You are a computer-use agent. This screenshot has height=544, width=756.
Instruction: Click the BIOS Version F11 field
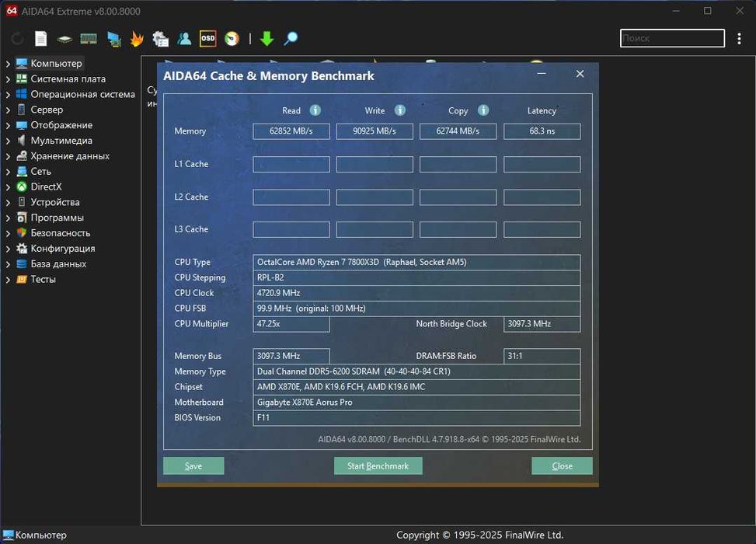[x=416, y=418]
